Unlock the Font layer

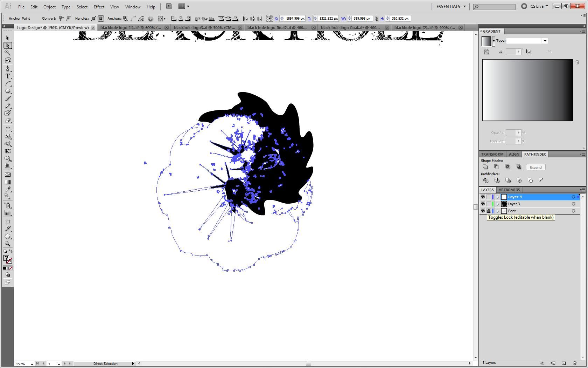click(x=489, y=211)
